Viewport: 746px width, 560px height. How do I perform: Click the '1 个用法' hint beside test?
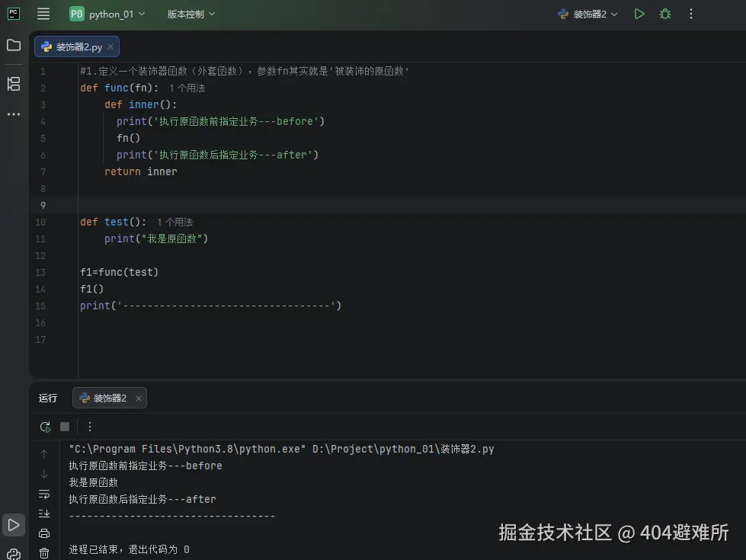(x=174, y=222)
